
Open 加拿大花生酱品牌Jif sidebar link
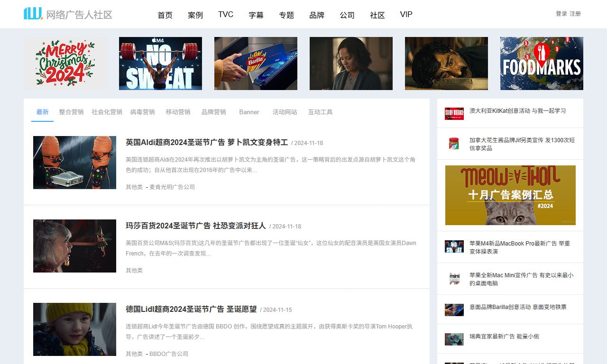click(x=522, y=144)
